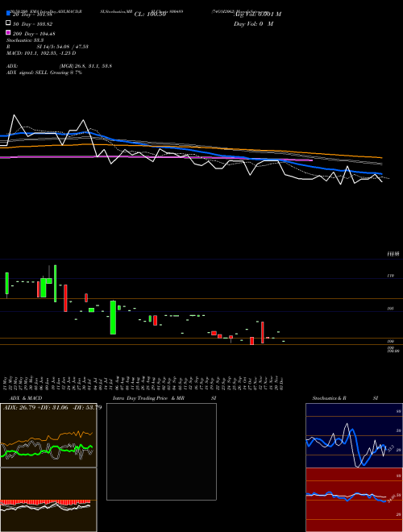403x532 pixels.
Task: Click the ADX '(MGR) 26.8, 31.1, 53.8' values
Action: (x=85, y=66)
